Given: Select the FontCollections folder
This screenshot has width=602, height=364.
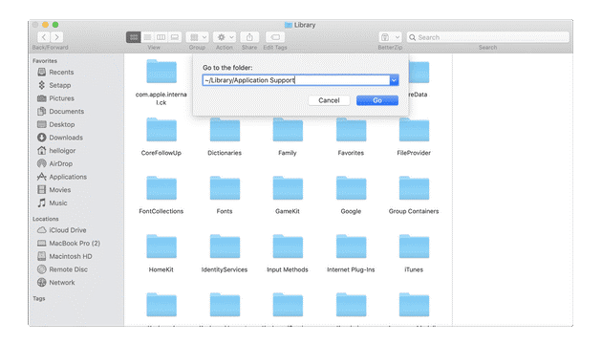Looking at the screenshot, I should (161, 188).
